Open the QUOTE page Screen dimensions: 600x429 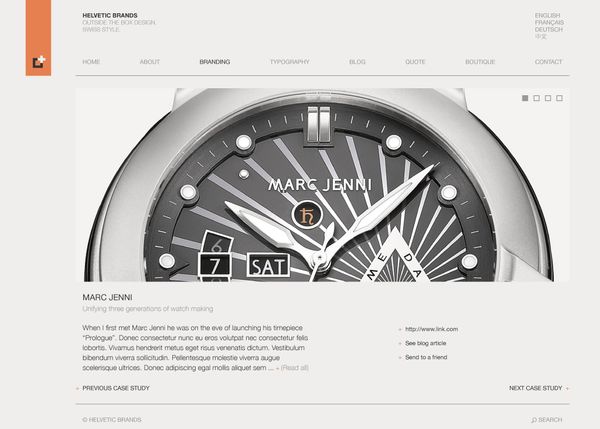coord(415,62)
